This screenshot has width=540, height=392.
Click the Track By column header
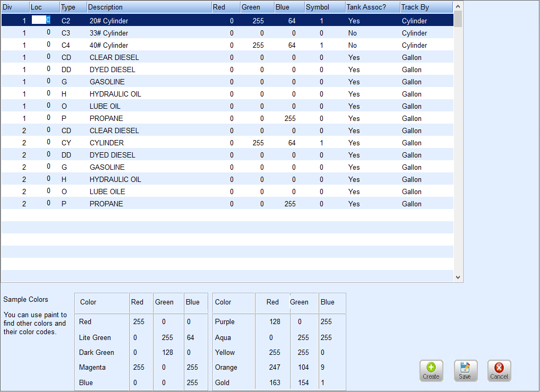click(x=427, y=7)
